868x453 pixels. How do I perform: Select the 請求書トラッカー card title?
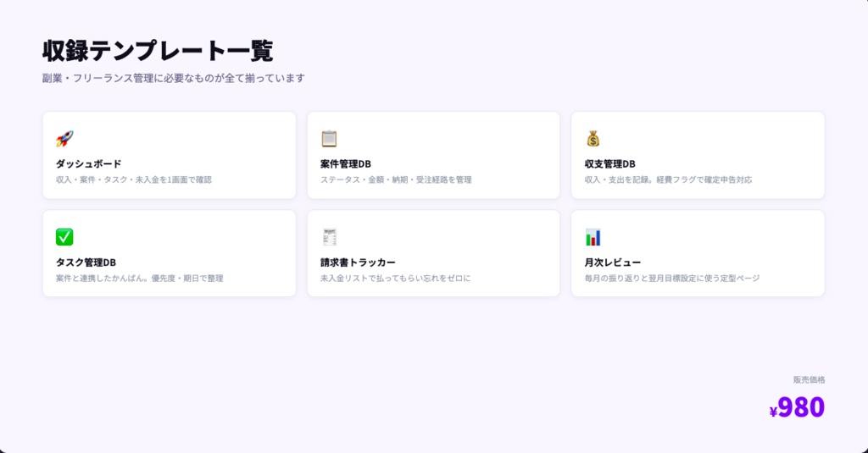point(358,262)
